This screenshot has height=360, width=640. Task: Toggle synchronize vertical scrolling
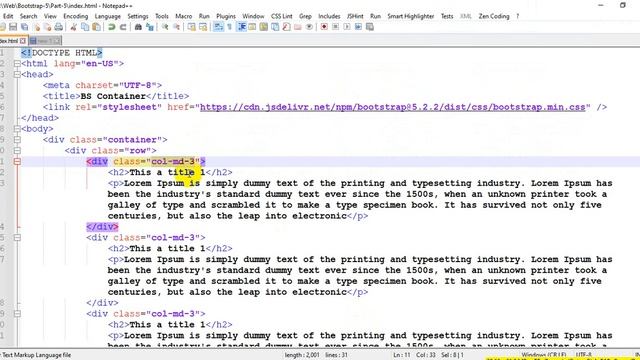click(191, 27)
